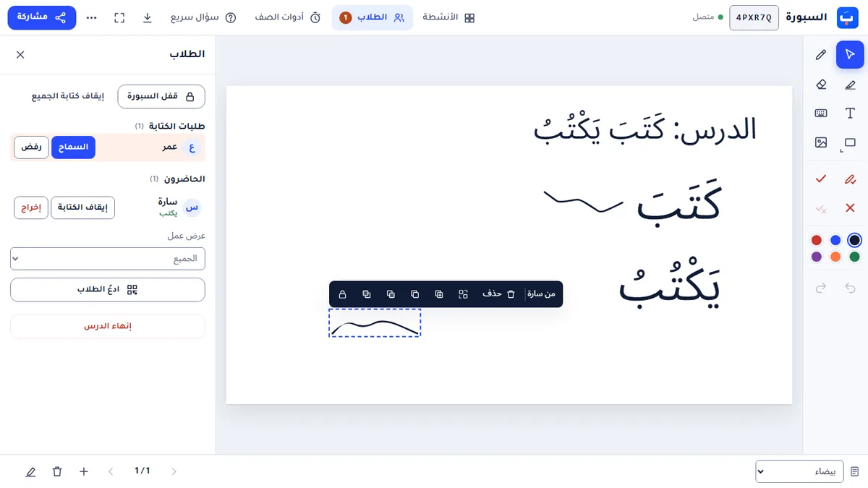The height and width of the screenshot is (488, 868).
Task: Select the orange color swatch
Action: tap(835, 257)
